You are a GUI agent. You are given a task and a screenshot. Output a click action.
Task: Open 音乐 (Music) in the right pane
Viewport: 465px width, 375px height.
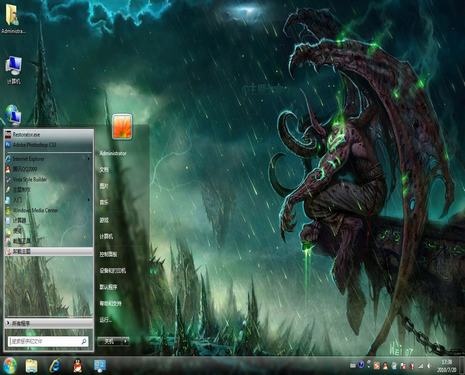coord(104,202)
